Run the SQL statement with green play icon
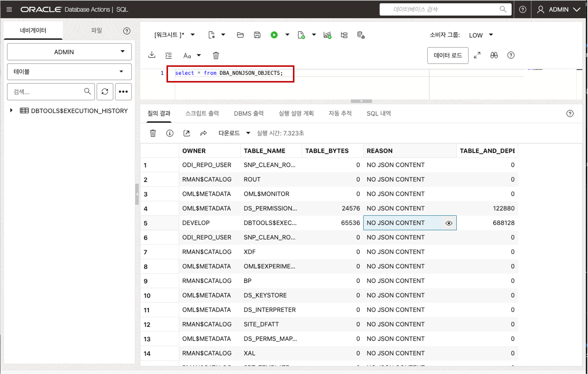588x374 pixels. 274,35
